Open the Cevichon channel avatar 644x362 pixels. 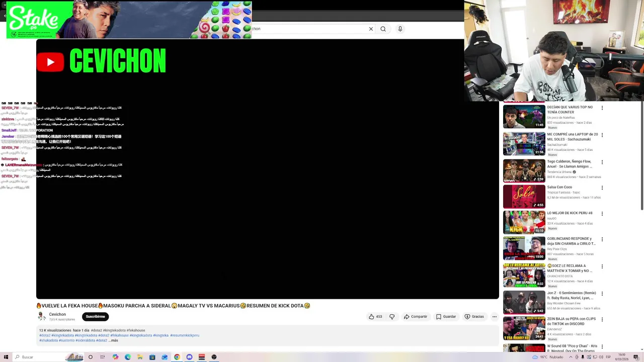tap(42, 316)
